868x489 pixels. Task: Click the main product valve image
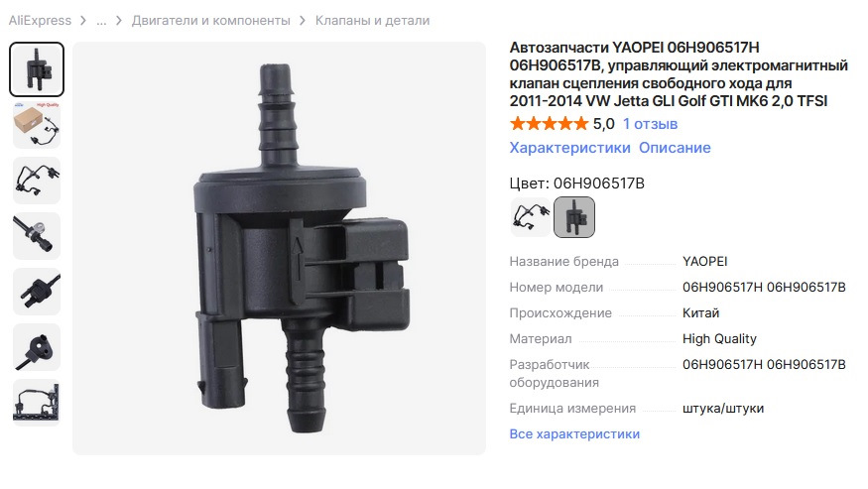[279, 248]
